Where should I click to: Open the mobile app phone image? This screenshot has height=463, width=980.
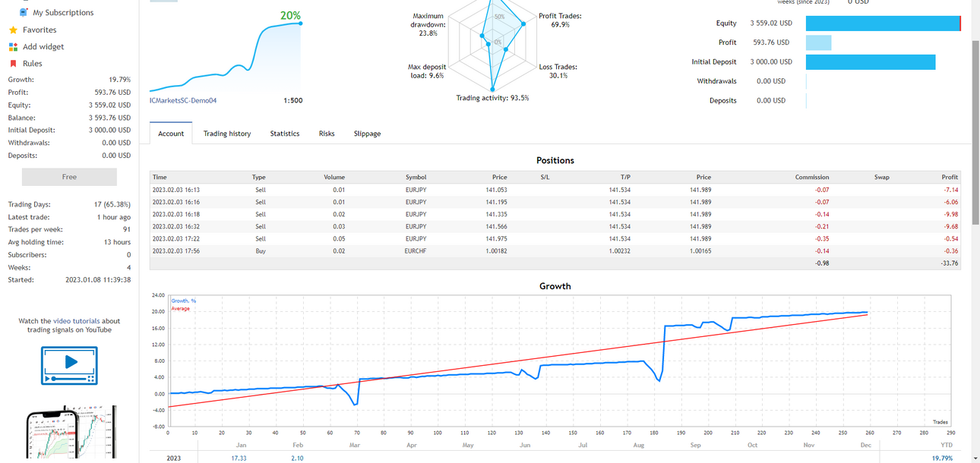pyautogui.click(x=71, y=433)
